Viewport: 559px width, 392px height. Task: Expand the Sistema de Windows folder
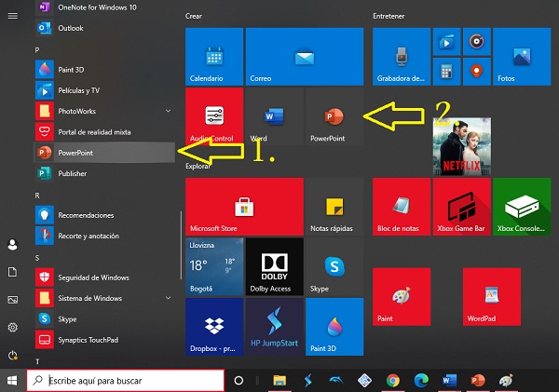point(169,298)
